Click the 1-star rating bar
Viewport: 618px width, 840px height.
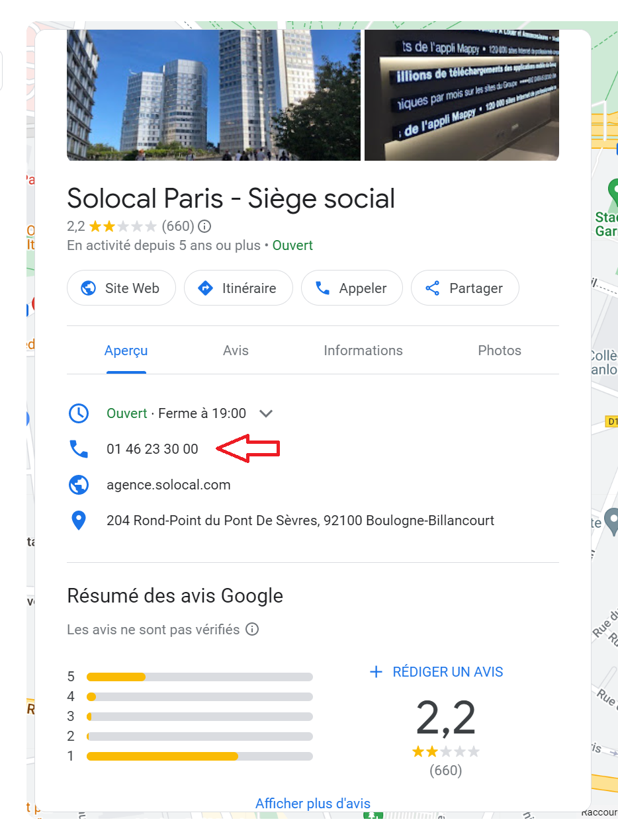coord(199,756)
